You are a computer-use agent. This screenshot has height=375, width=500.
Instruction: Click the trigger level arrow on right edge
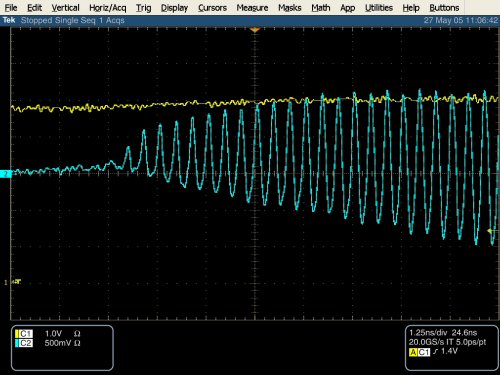(490, 231)
